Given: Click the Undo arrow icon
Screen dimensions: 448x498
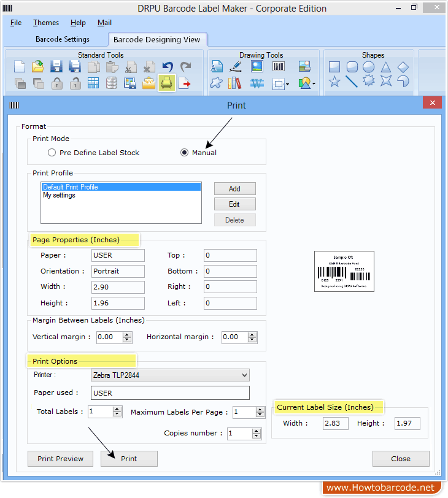Looking at the screenshot, I should (x=168, y=67).
